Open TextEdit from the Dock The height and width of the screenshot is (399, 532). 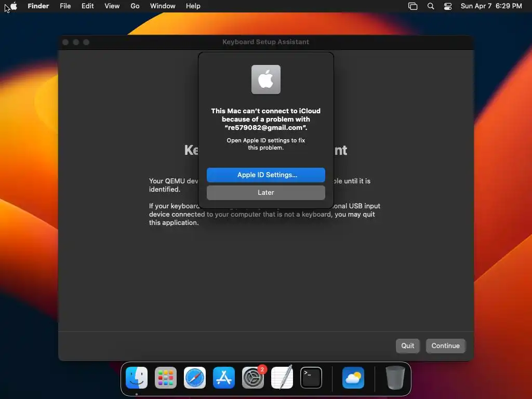click(x=282, y=378)
